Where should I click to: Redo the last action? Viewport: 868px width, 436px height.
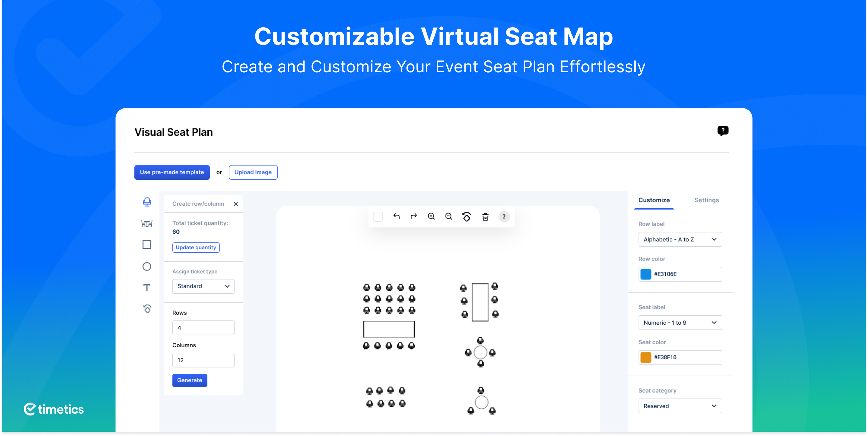click(414, 216)
